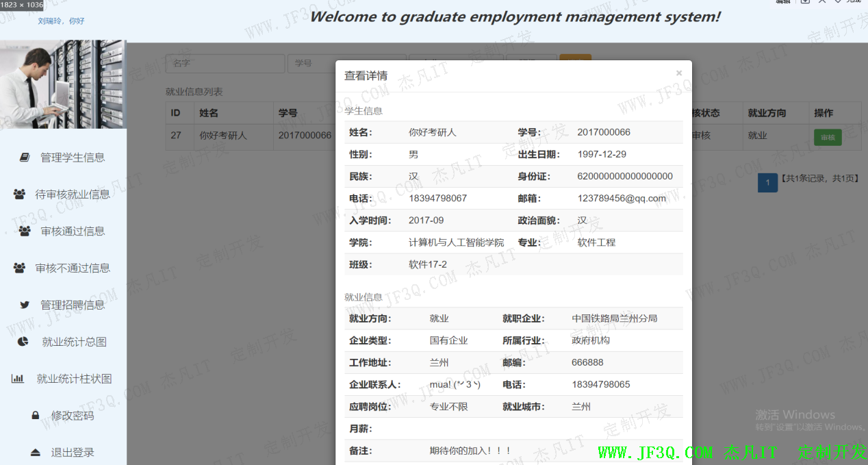Click the pie chart icon for 就业统计总图

point(23,342)
